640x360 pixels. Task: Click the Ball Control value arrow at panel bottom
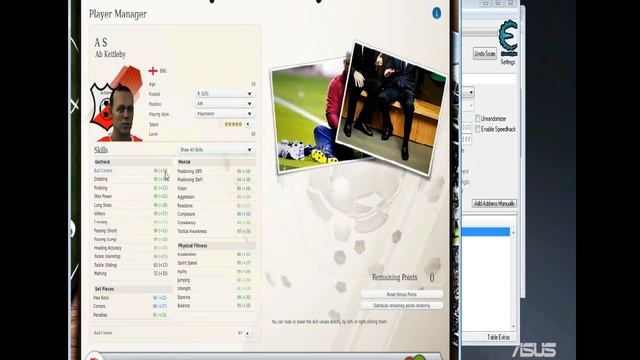[x=247, y=333]
